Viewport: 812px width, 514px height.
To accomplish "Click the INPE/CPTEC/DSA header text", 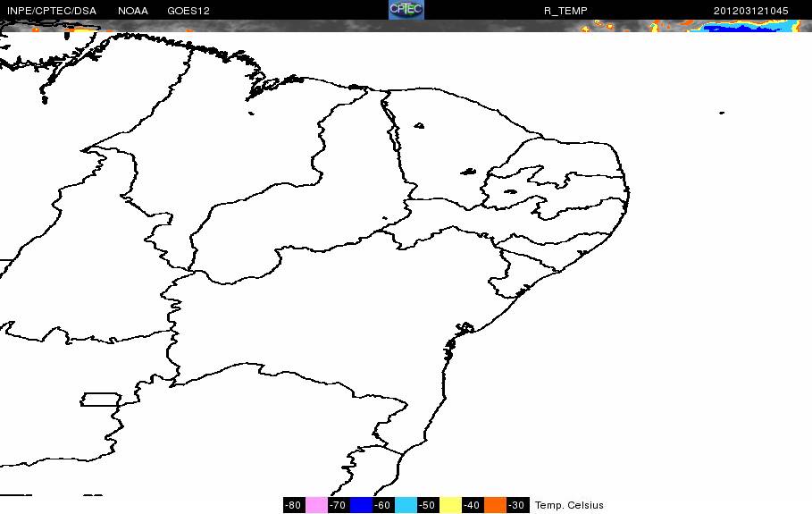I will (x=52, y=11).
